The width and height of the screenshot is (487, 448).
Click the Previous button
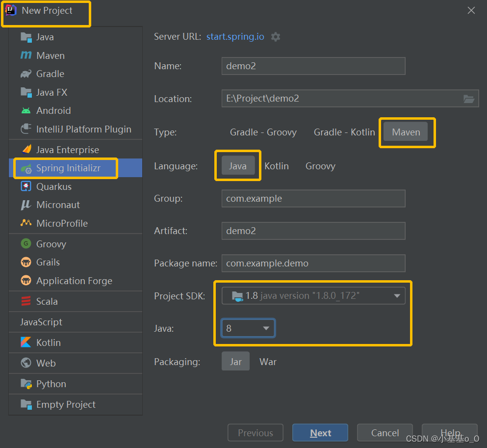[256, 432]
